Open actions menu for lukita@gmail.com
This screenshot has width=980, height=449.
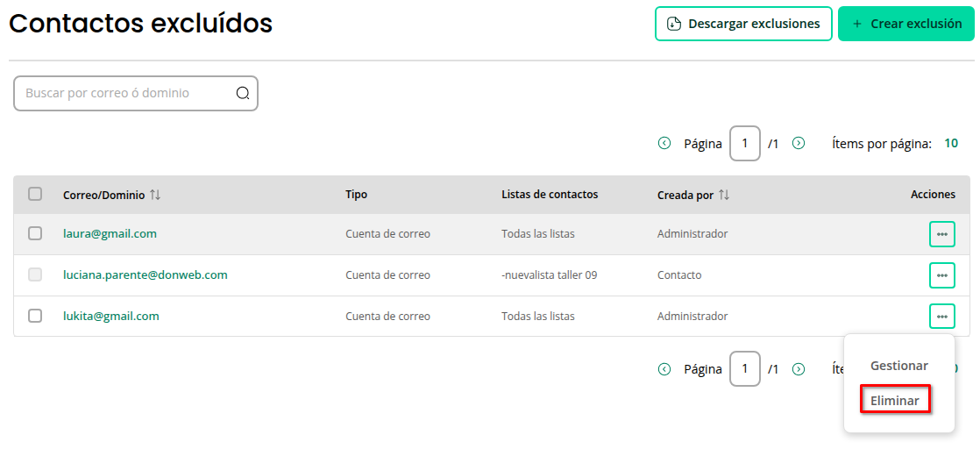click(x=941, y=316)
